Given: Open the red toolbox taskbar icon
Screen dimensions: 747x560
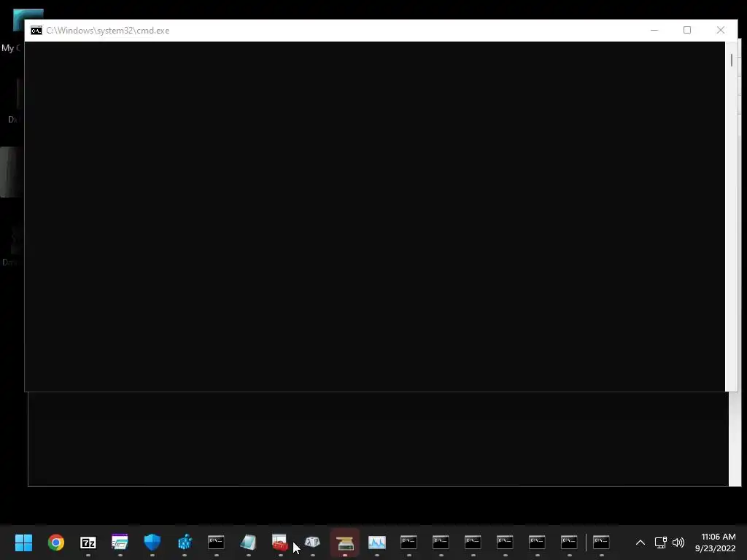Looking at the screenshot, I should tap(279, 542).
